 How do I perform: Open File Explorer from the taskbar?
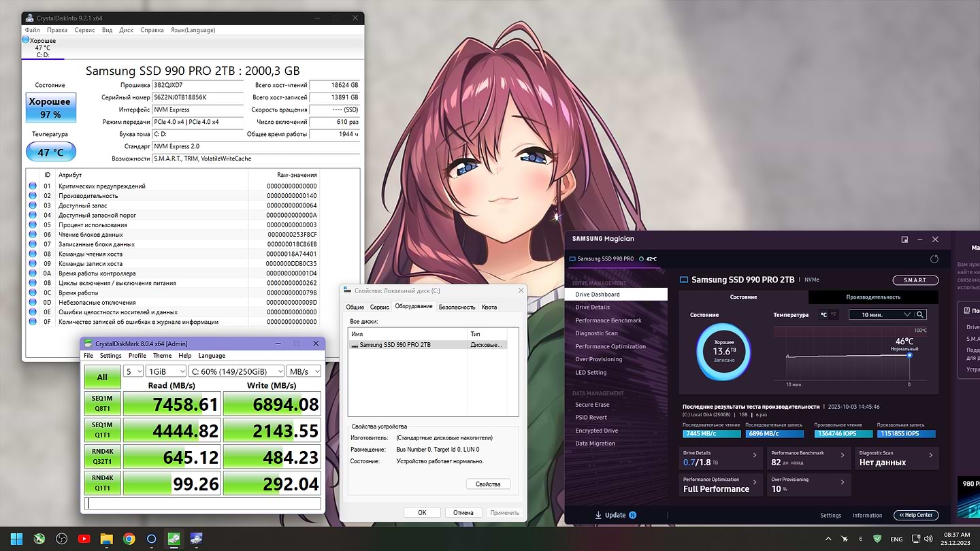tap(106, 539)
